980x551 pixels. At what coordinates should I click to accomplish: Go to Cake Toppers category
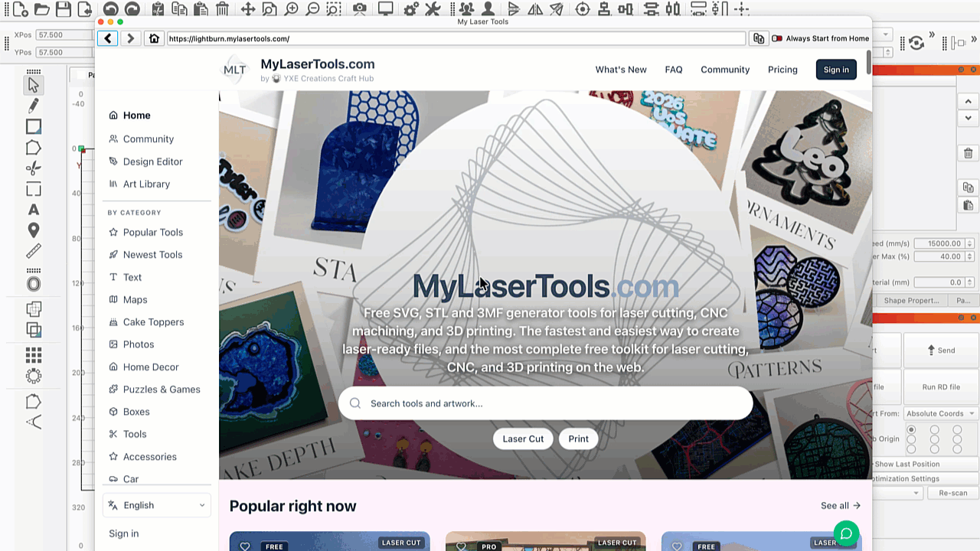[x=153, y=322]
